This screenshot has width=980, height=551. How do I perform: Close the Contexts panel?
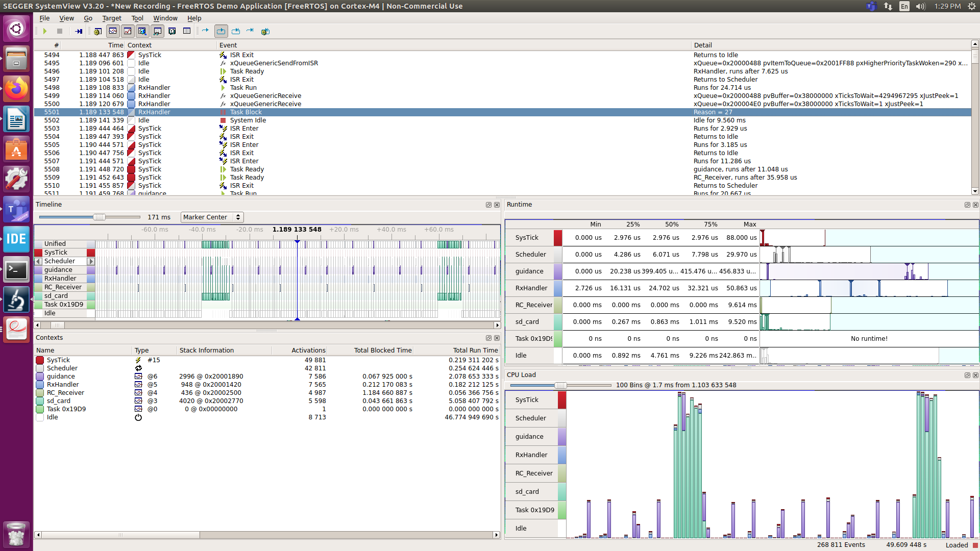click(x=497, y=338)
